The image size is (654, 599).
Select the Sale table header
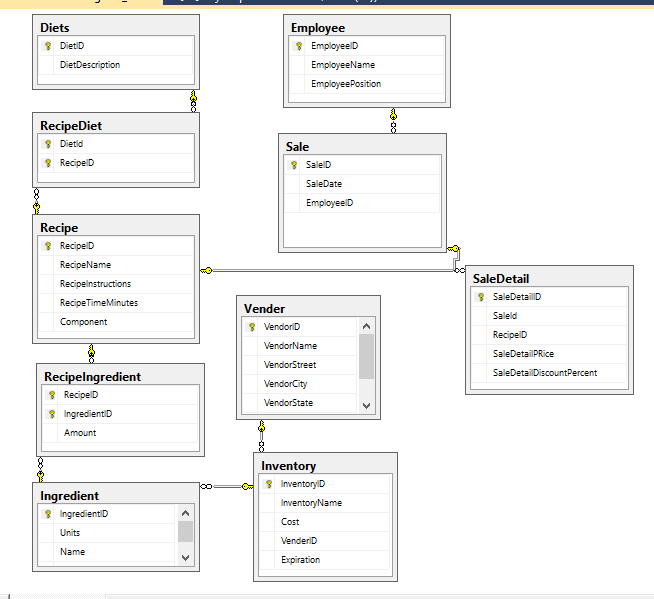tap(362, 146)
